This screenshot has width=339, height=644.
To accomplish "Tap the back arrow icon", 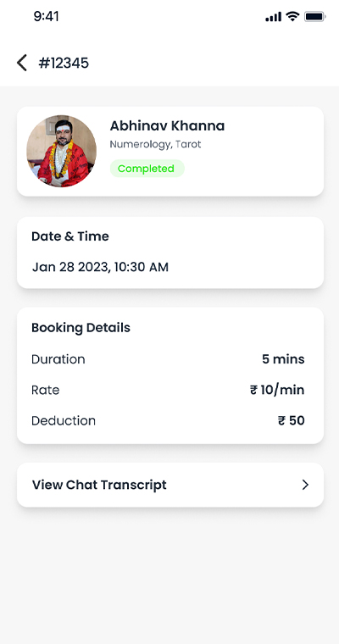I will (x=22, y=63).
